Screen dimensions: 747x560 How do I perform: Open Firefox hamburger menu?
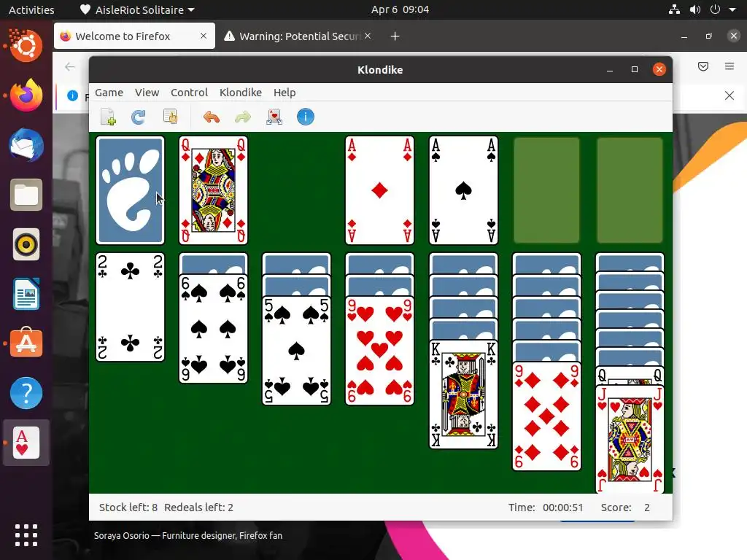(x=729, y=66)
